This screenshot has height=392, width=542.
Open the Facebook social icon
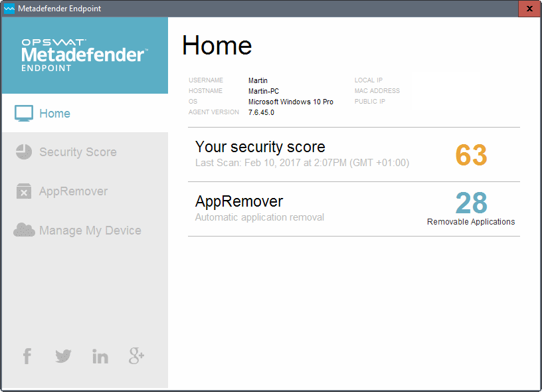pyautogui.click(x=27, y=356)
